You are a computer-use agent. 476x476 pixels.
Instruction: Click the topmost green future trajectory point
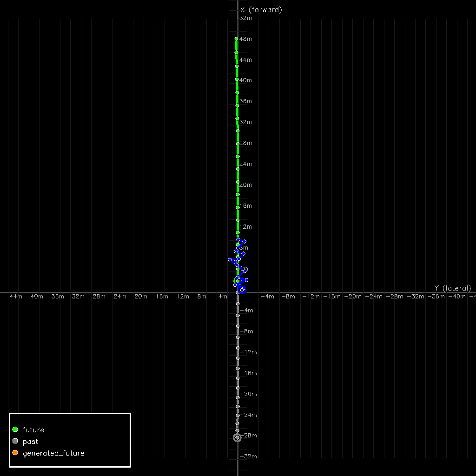236,39
